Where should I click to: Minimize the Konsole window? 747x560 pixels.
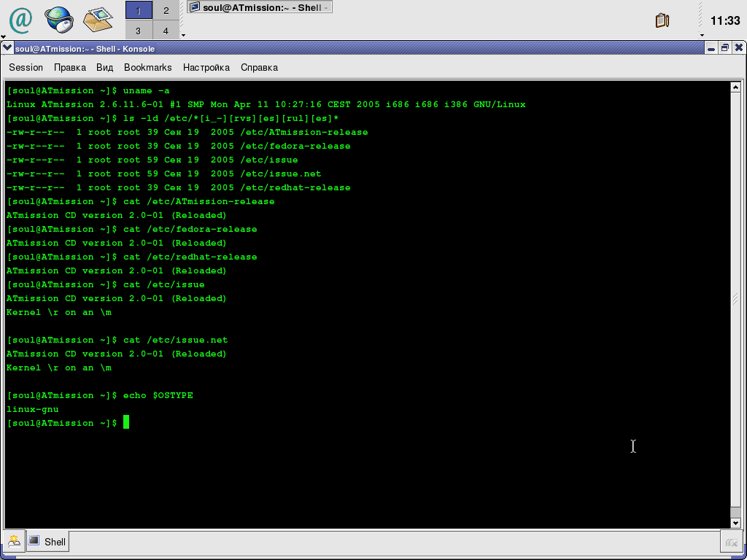[711, 48]
